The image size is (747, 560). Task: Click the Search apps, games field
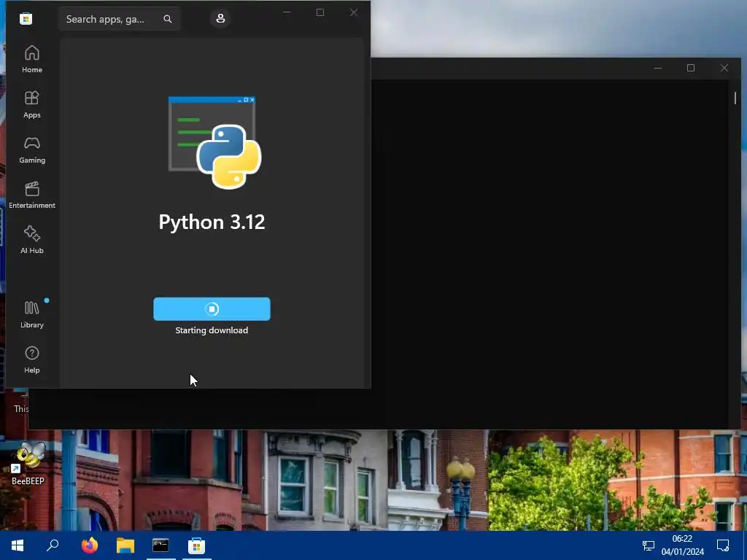coord(119,19)
